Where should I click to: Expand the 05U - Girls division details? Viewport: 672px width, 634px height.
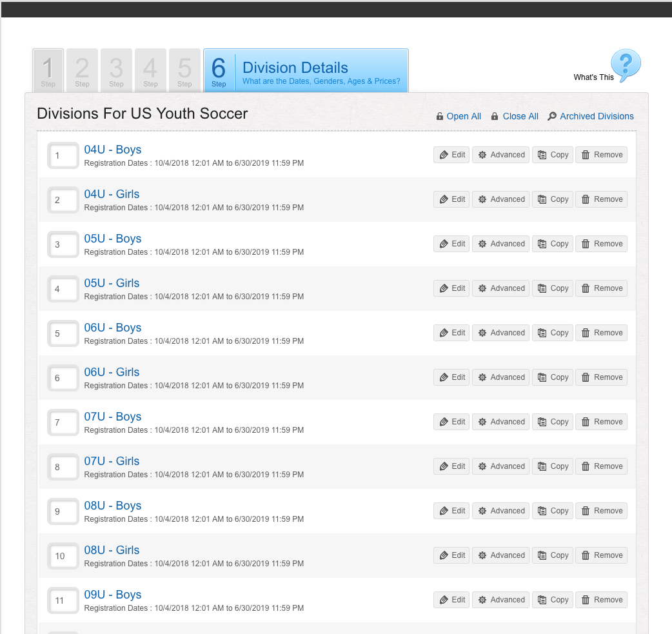point(112,283)
